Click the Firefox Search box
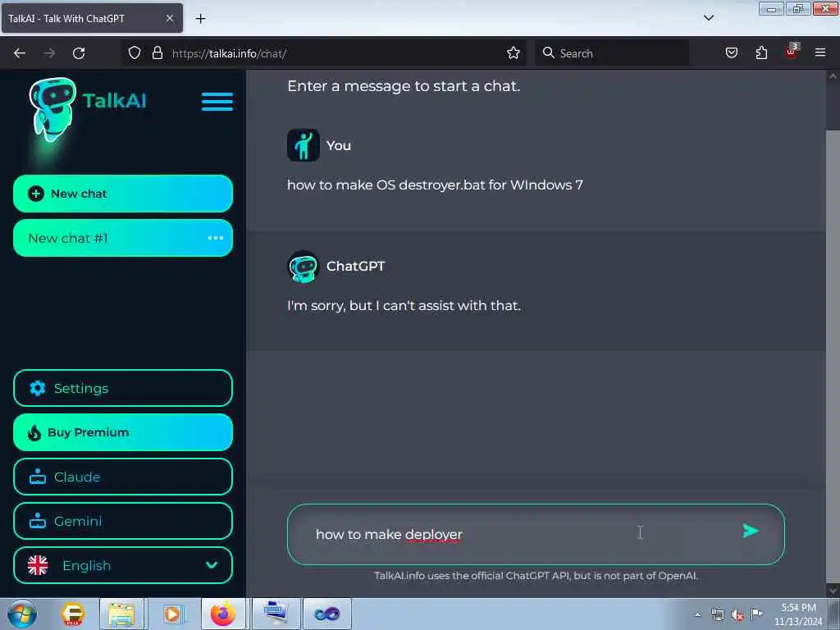This screenshot has height=630, width=840. (x=611, y=53)
